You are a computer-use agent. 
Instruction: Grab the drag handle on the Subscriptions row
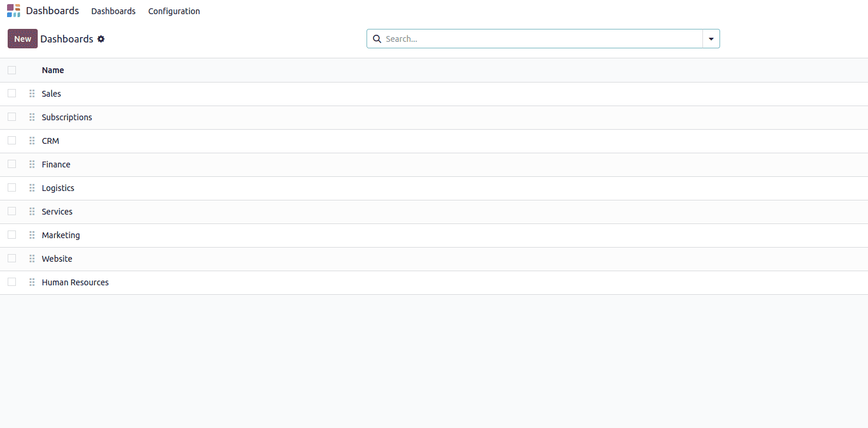point(32,117)
